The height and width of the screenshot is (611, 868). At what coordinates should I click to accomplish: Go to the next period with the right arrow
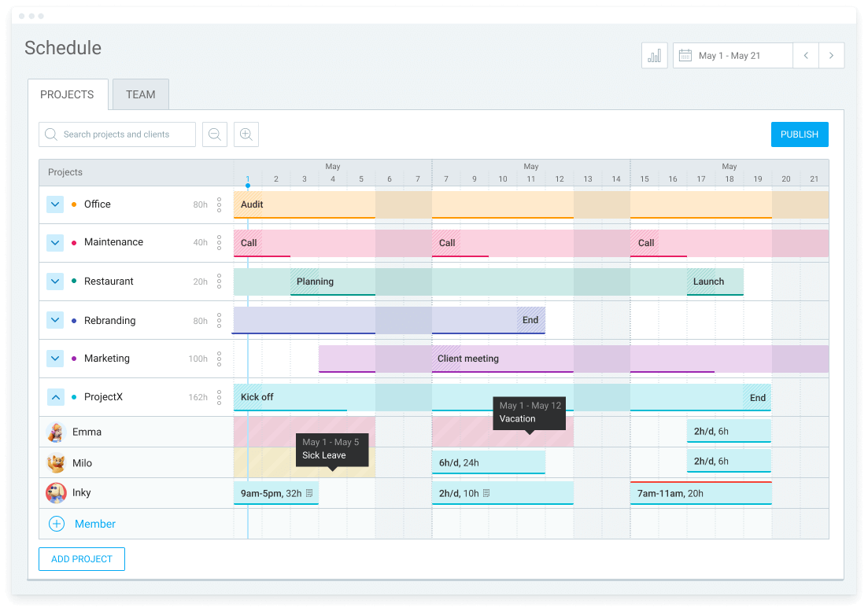click(x=832, y=55)
